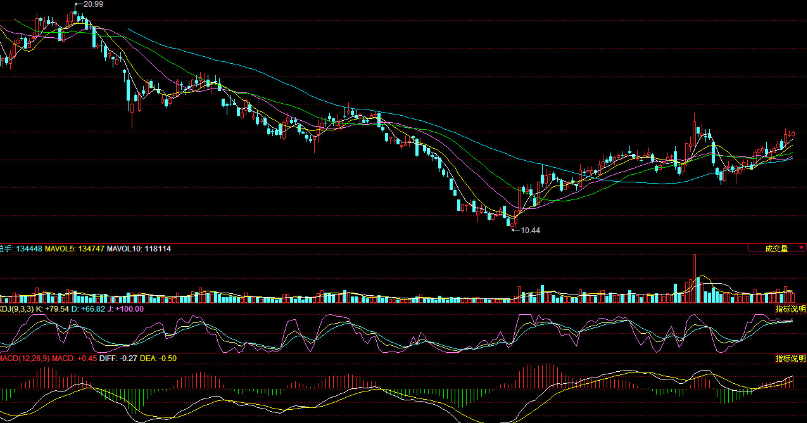The height and width of the screenshot is (423, 807).
Task: Click the D: +66.82 value
Action: [89, 309]
